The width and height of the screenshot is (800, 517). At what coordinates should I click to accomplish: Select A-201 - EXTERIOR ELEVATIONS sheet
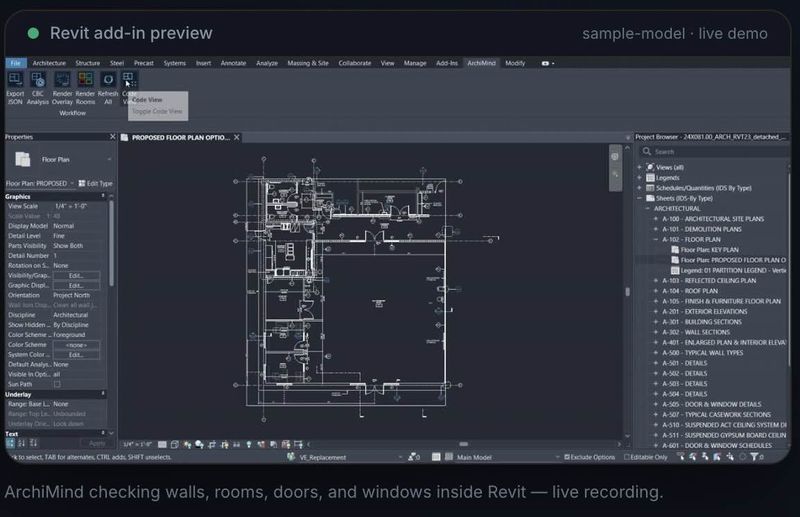(705, 311)
